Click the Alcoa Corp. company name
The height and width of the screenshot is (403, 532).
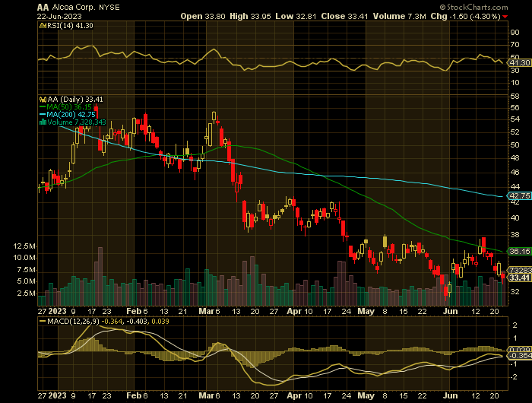[x=72, y=7]
